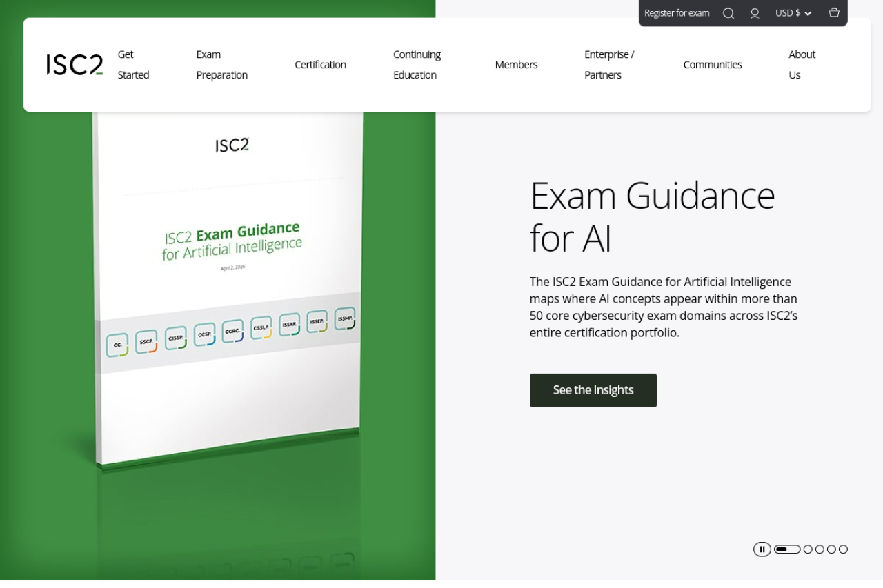The image size is (883, 588).
Task: Click the paragraph starting "The ISC2 Exam Guidance"
Action: (664, 307)
